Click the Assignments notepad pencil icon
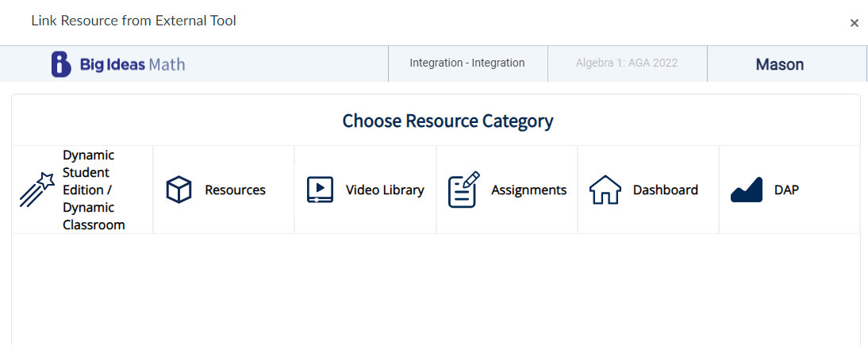 click(463, 190)
